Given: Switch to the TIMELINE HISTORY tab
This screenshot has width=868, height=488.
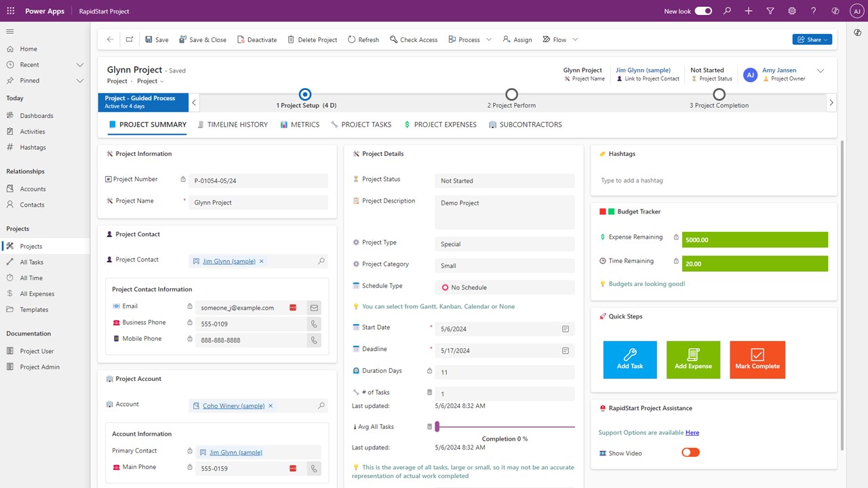Looking at the screenshot, I should [233, 125].
